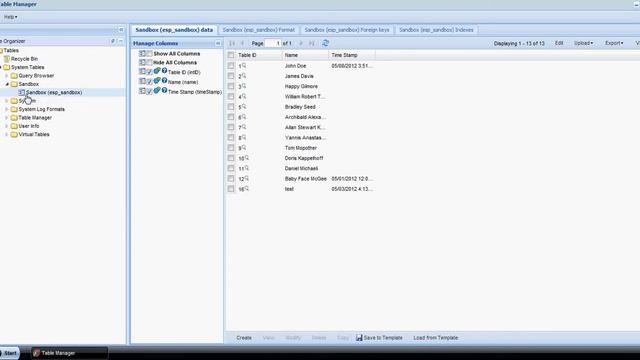Switch to Sandbox (esp_sandbox) Format tab

[259, 30]
